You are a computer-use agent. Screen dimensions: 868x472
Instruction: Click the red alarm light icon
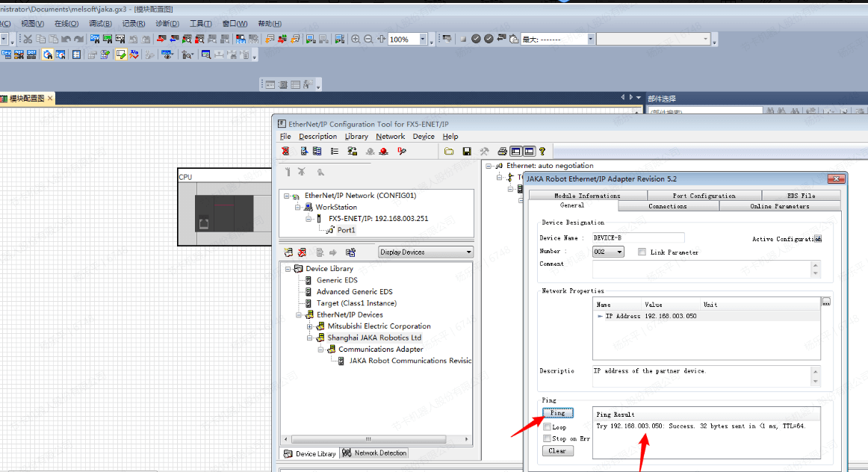[x=383, y=151]
